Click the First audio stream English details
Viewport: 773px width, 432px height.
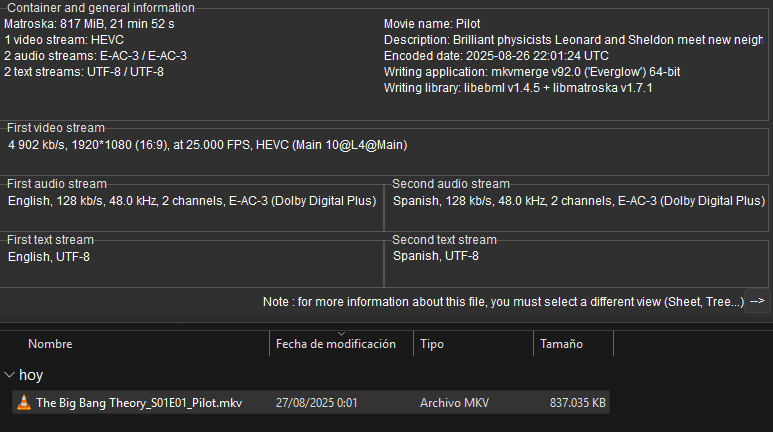coord(191,201)
